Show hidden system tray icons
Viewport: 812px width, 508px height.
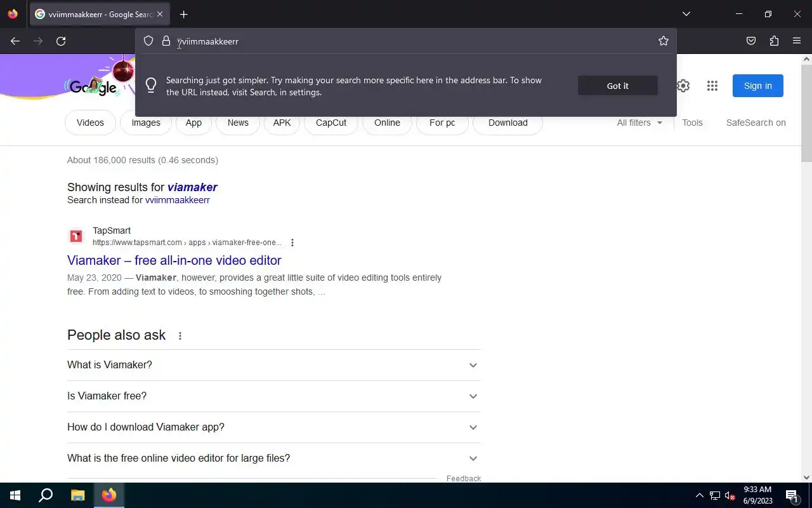coord(700,495)
